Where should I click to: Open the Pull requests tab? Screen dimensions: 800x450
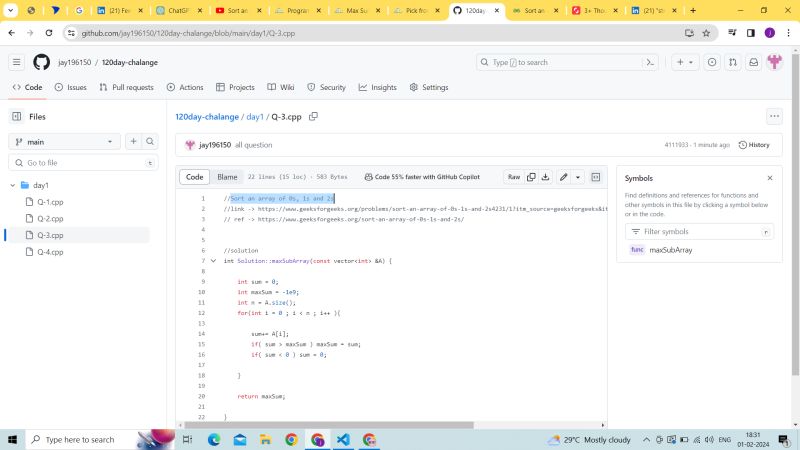click(127, 87)
